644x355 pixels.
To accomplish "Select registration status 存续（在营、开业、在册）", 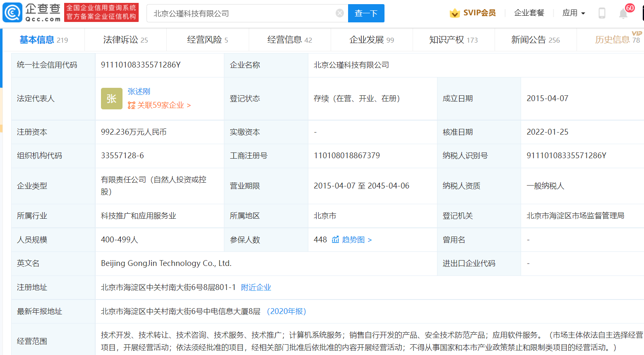I will 357,98.
